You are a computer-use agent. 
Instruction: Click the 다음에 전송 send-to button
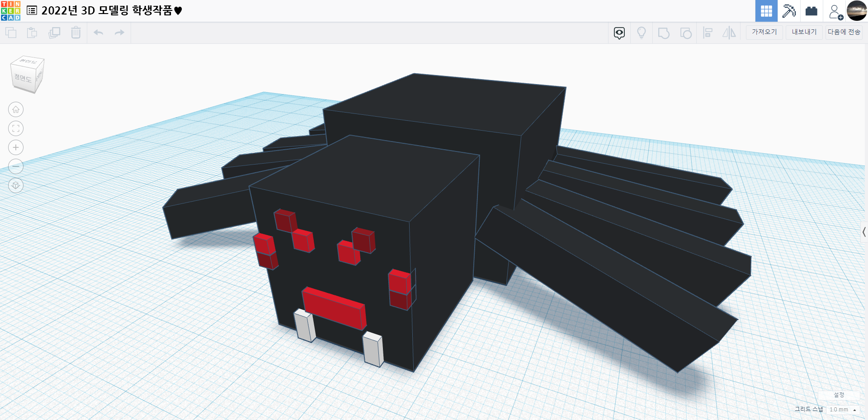[x=844, y=32]
